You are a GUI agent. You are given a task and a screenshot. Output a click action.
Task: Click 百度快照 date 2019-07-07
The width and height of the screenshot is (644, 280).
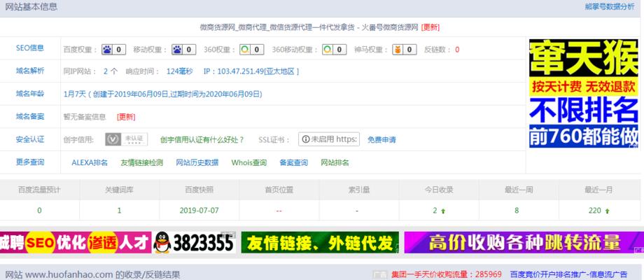tap(199, 211)
